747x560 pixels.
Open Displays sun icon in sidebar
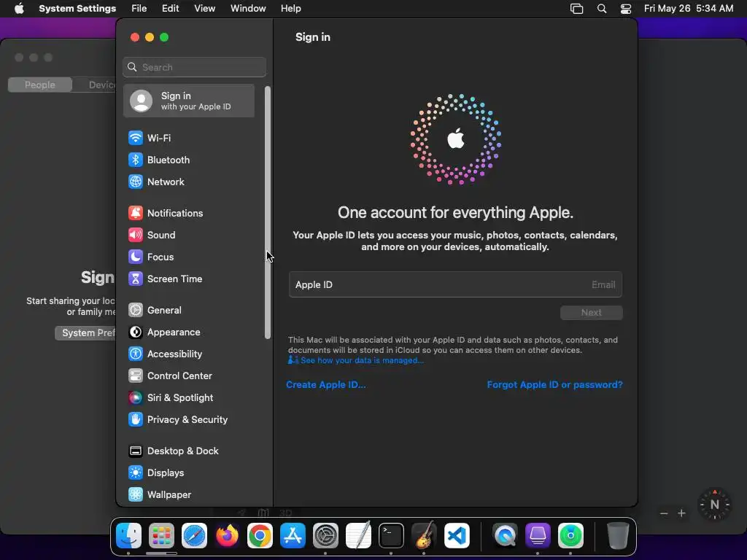(135, 473)
